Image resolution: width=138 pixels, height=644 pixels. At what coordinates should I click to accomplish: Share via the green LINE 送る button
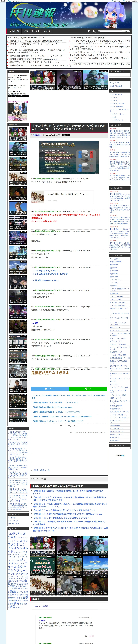tap(88, 389)
